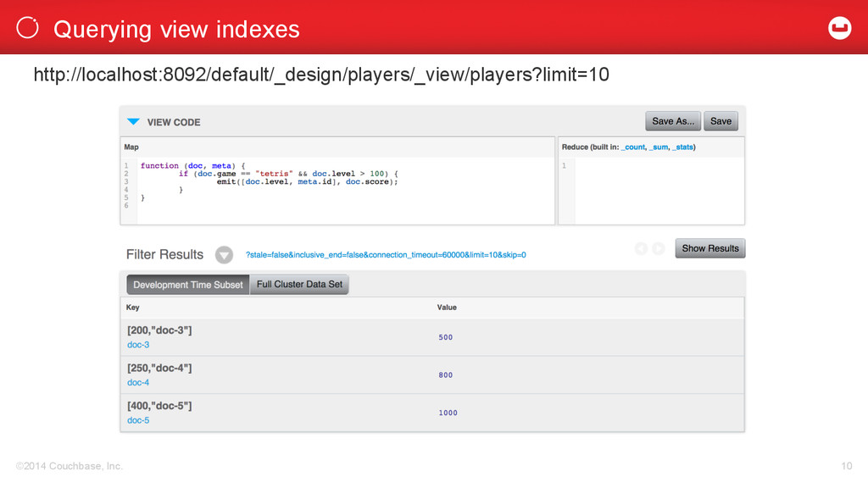This screenshot has height=488, width=868.
Task: Click the value 800 cell
Action: (x=446, y=374)
